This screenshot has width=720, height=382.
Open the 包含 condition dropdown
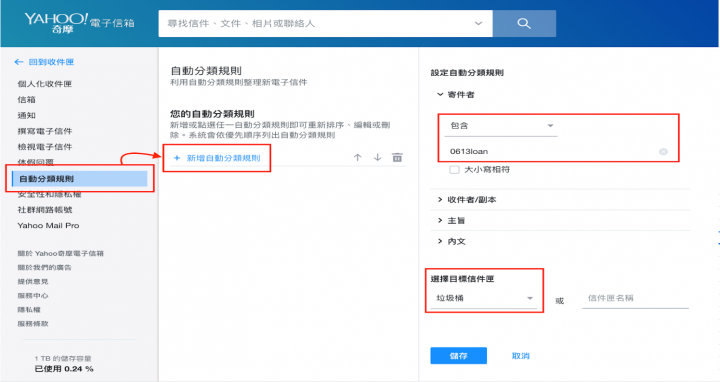click(501, 126)
